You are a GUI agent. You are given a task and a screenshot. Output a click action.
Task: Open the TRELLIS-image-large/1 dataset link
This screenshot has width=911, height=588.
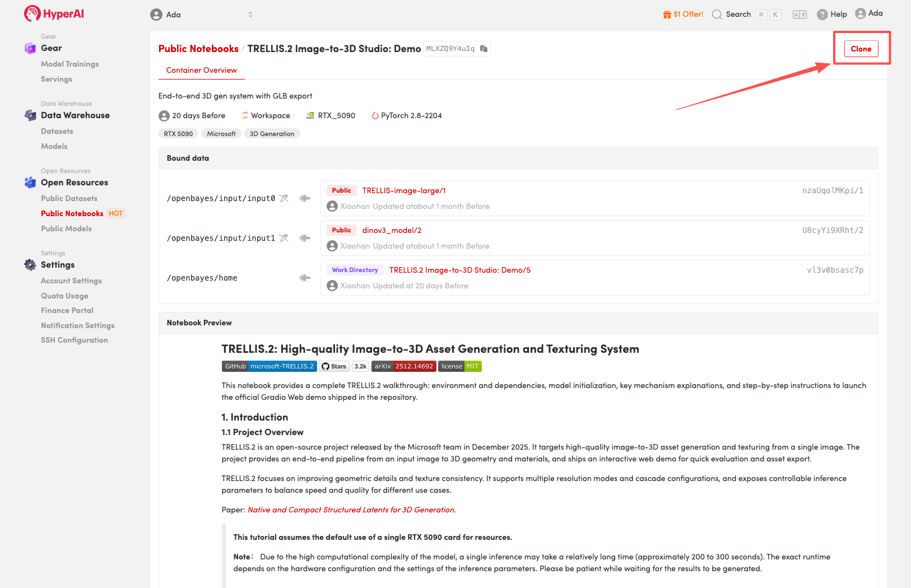[404, 190]
